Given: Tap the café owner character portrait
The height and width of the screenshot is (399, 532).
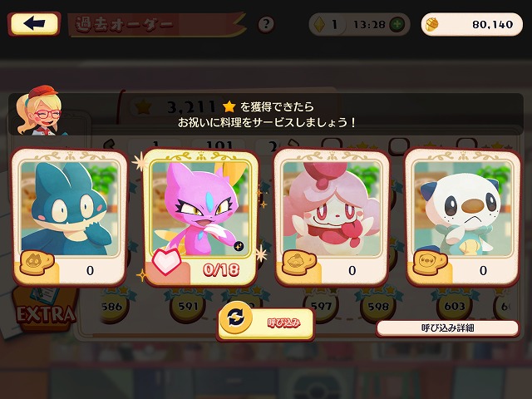Looking at the screenshot, I should click(40, 111).
